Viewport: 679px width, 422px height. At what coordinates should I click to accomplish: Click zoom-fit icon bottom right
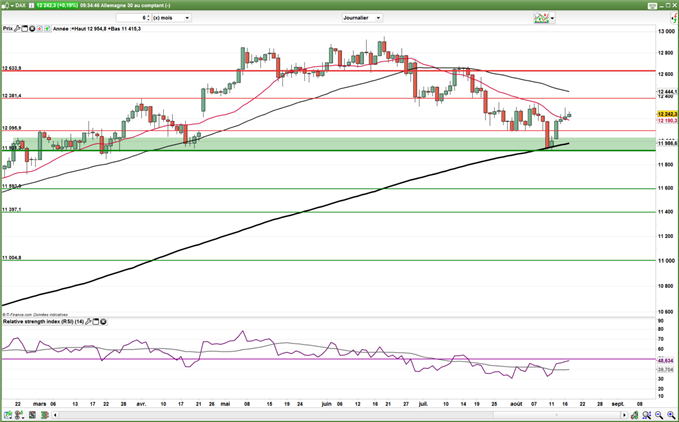[647, 416]
